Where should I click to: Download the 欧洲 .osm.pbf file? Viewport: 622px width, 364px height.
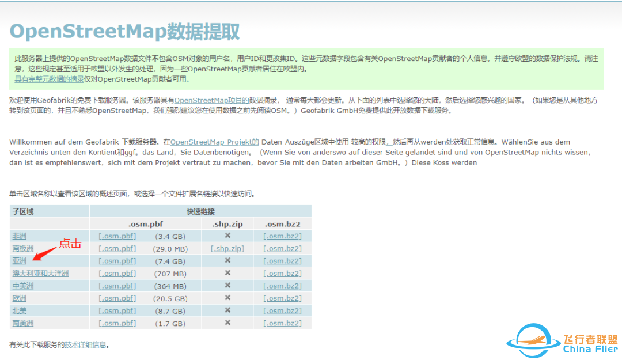[117, 298]
